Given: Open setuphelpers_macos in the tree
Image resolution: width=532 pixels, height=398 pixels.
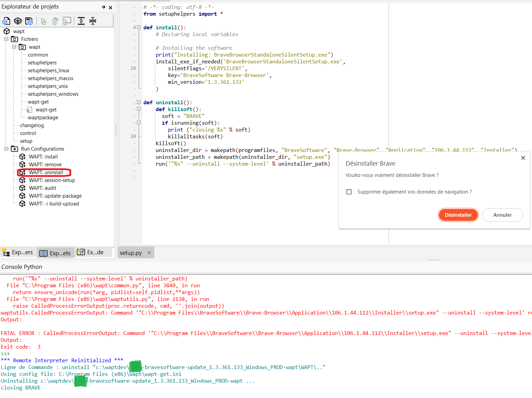Looking at the screenshot, I should click(50, 78).
